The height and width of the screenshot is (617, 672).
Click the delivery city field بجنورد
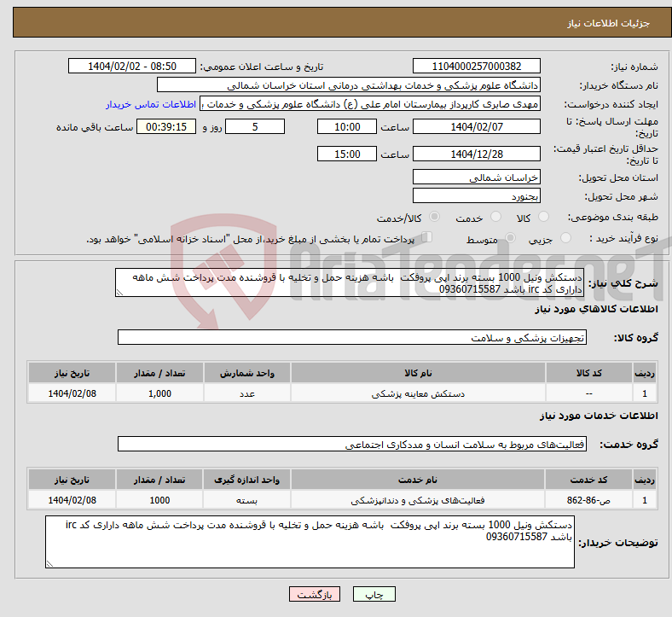click(x=476, y=196)
